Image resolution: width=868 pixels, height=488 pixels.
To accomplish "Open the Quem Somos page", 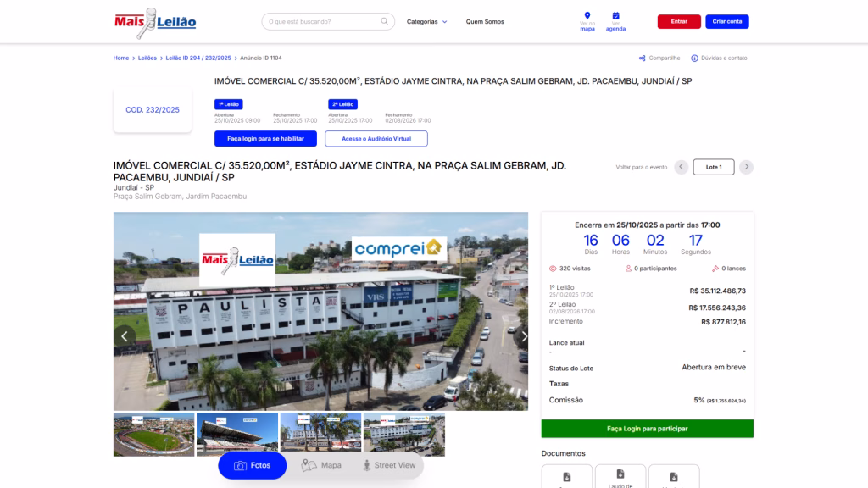I will 485,21.
